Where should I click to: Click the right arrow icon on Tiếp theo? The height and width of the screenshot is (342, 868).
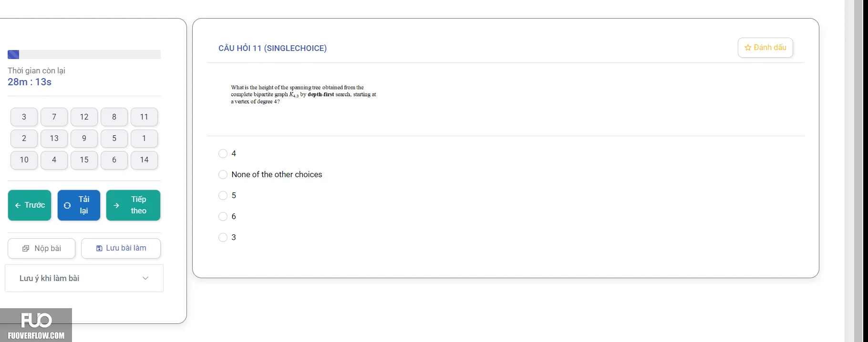(x=116, y=205)
